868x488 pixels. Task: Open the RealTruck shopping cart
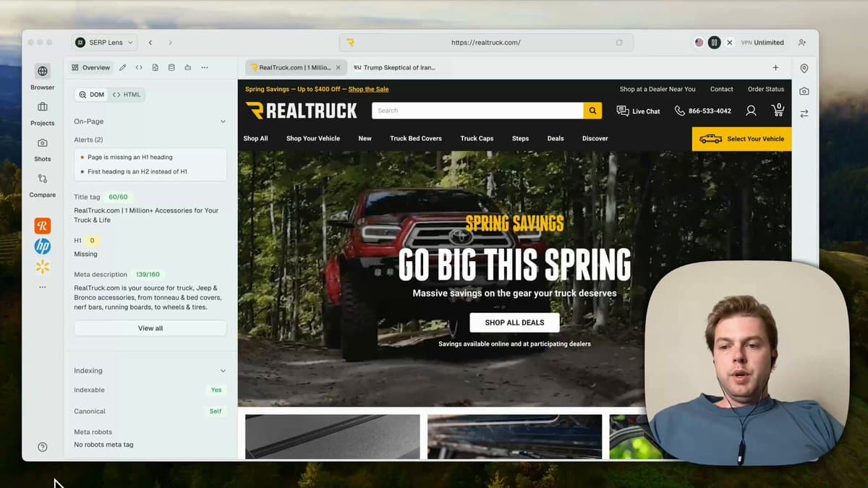[778, 110]
